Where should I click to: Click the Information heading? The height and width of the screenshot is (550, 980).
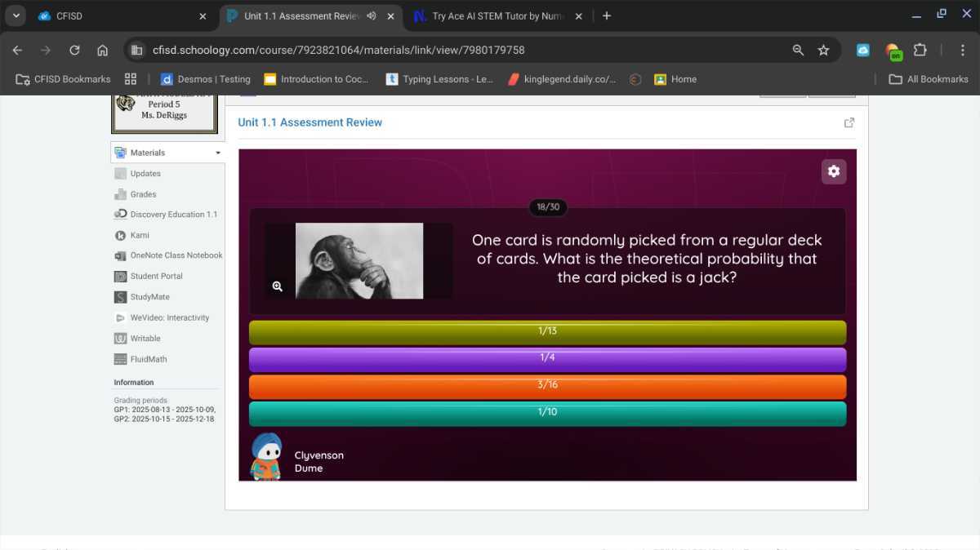point(134,383)
